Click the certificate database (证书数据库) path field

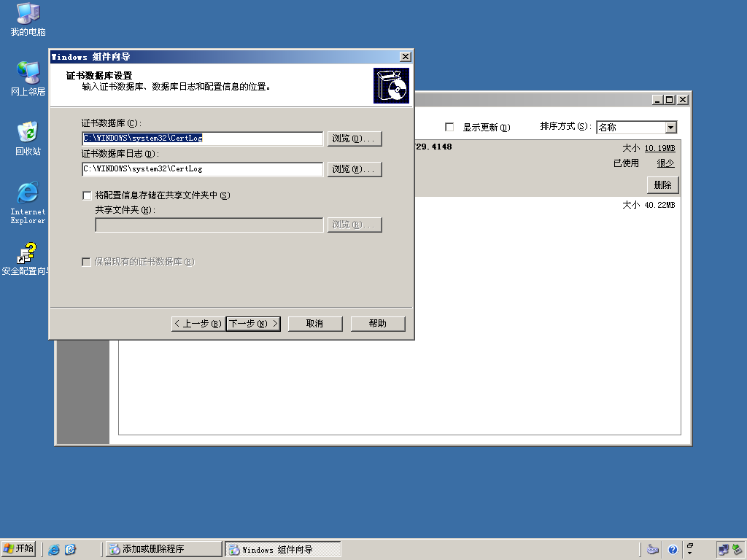point(203,139)
